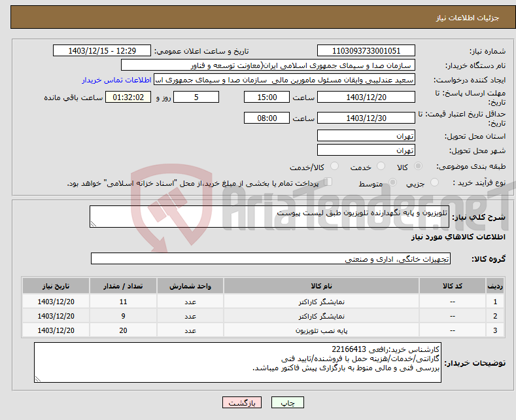Click the نام کالا column header
The width and height of the screenshot is (516, 420).
321,286
